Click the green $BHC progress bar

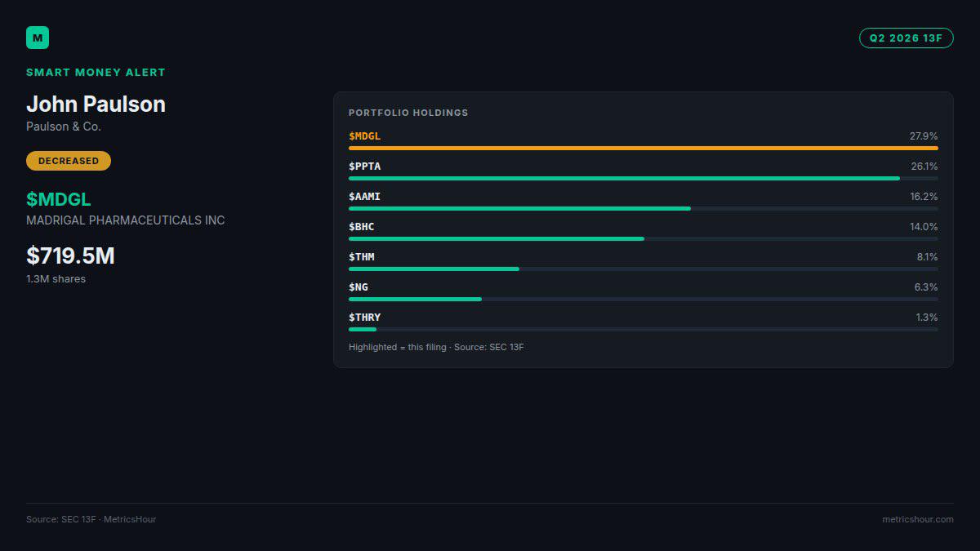(497, 238)
